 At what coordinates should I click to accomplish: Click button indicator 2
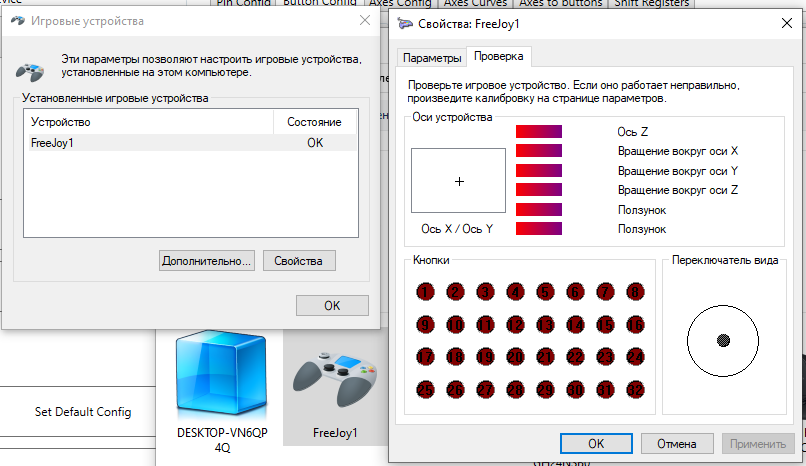coord(455,292)
